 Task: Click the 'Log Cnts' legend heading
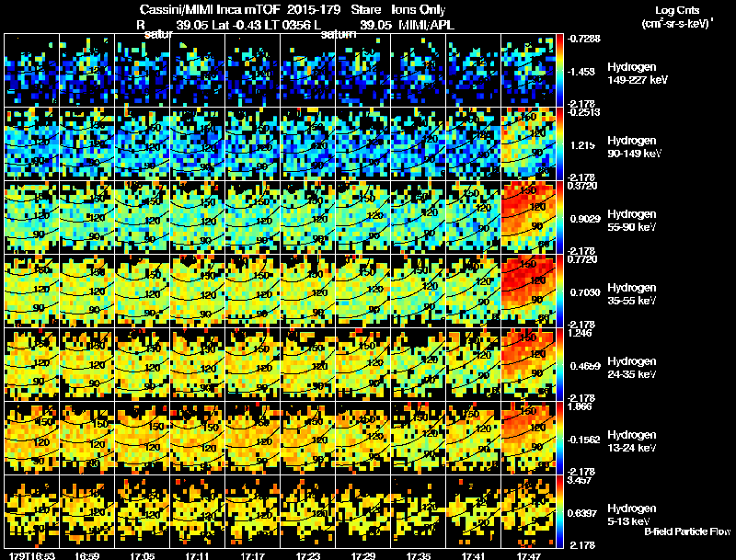677,10
